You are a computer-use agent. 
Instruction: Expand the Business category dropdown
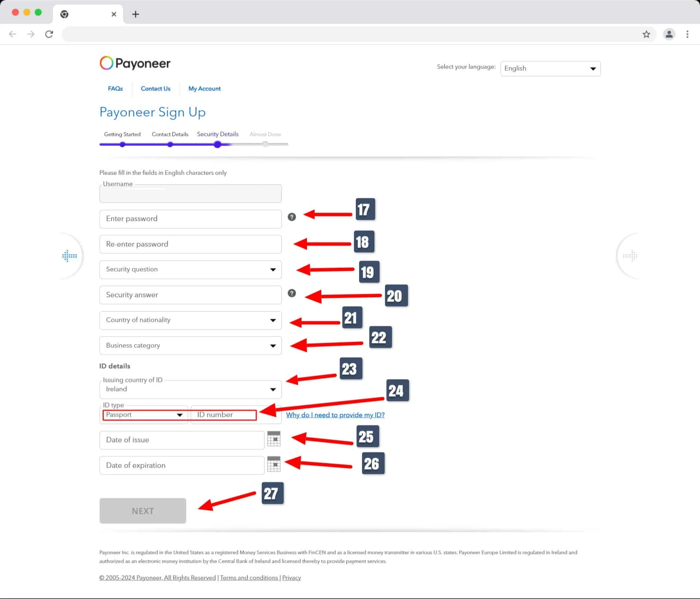(190, 346)
